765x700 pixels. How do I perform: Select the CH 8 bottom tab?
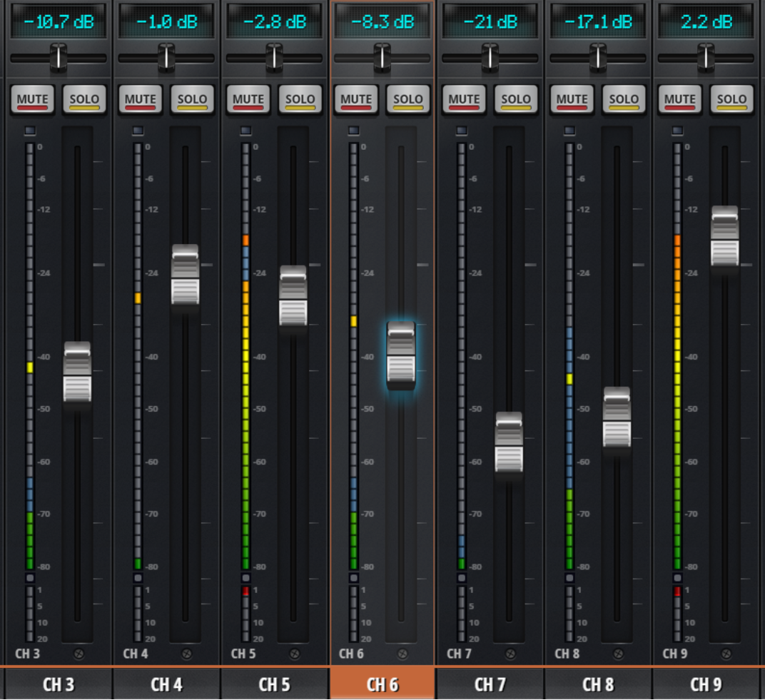click(x=598, y=684)
